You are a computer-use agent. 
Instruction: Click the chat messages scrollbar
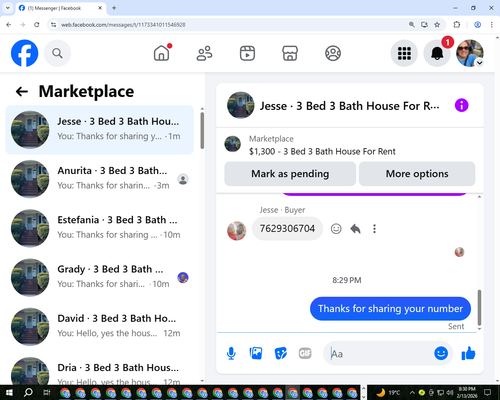click(479, 307)
